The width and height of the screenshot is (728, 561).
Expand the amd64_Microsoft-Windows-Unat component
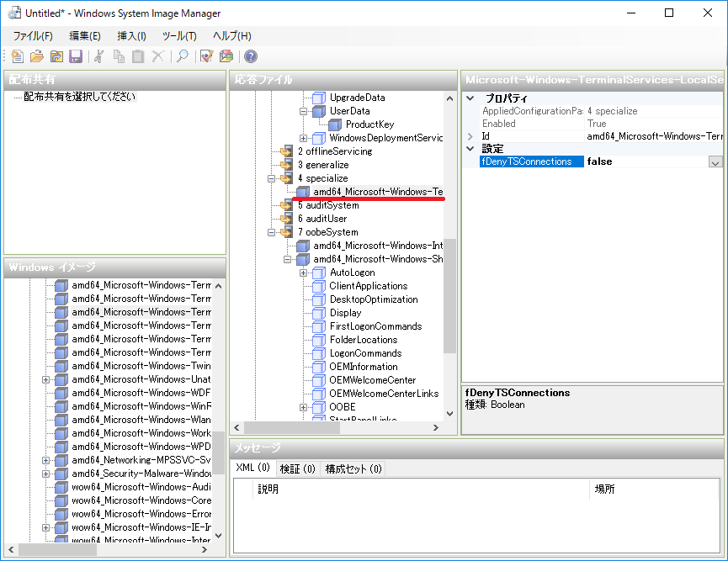45,379
